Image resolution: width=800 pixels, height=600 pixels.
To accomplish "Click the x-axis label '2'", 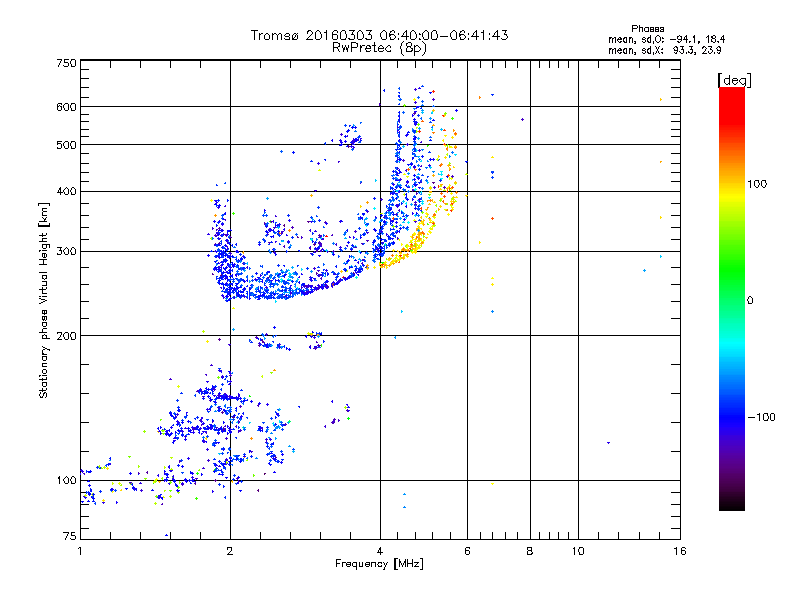I will tap(230, 551).
